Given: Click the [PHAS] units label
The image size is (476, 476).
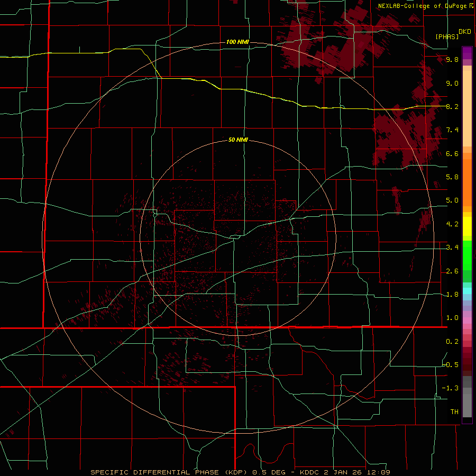Looking at the screenshot, I should 447,37.
